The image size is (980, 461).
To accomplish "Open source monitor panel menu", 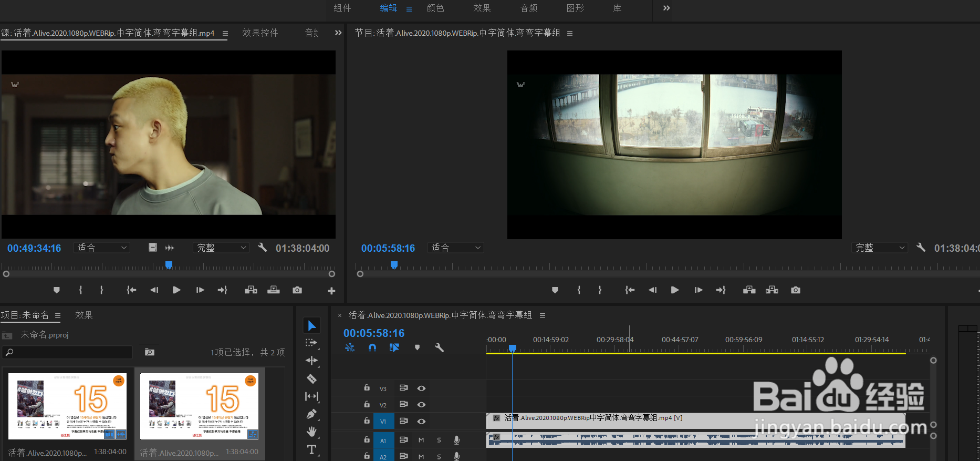I will coord(225,33).
